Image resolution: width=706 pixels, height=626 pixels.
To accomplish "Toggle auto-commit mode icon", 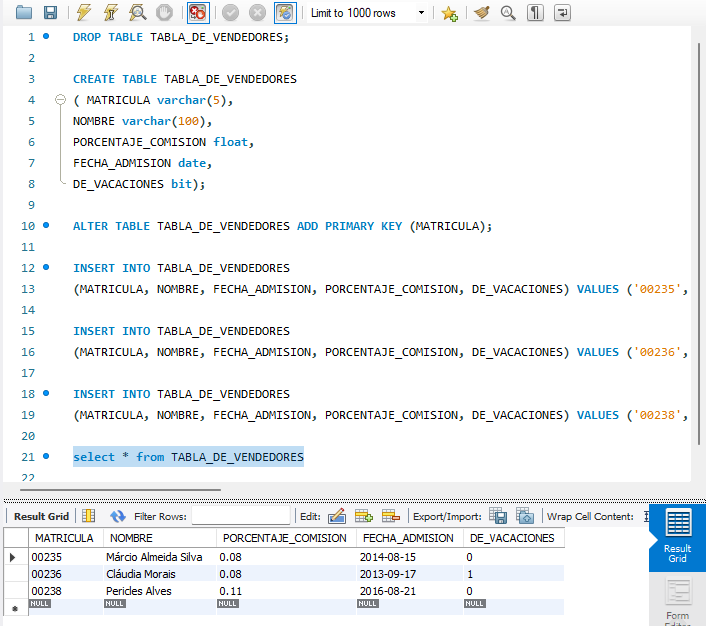I will pos(285,13).
